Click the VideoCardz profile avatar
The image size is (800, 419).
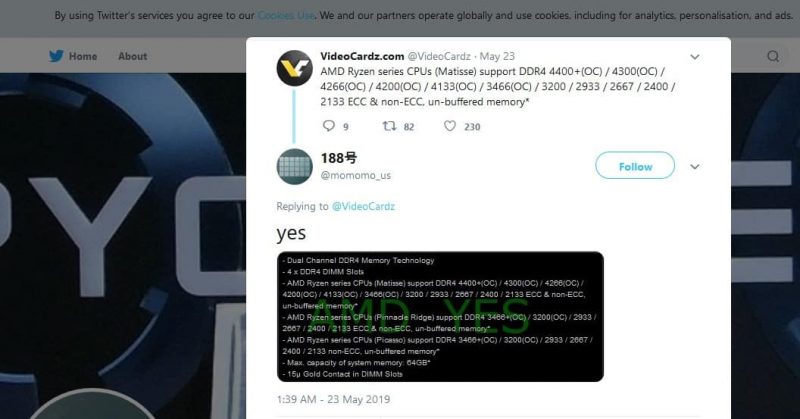click(x=294, y=68)
